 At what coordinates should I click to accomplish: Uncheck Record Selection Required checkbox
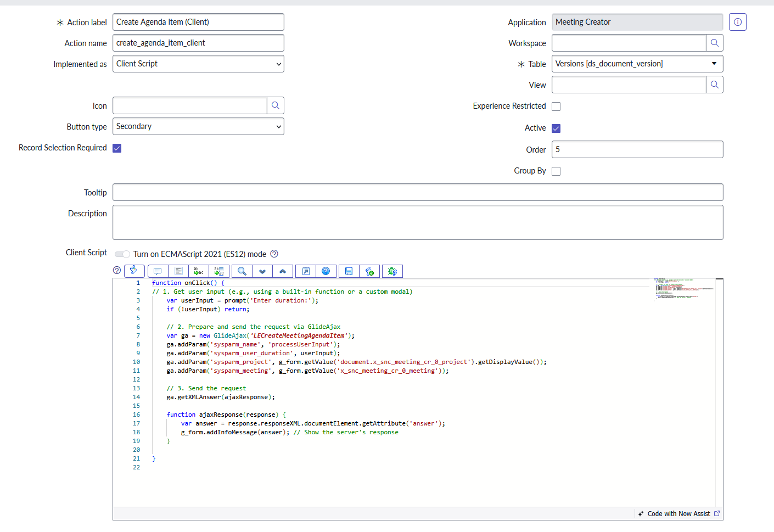(117, 148)
